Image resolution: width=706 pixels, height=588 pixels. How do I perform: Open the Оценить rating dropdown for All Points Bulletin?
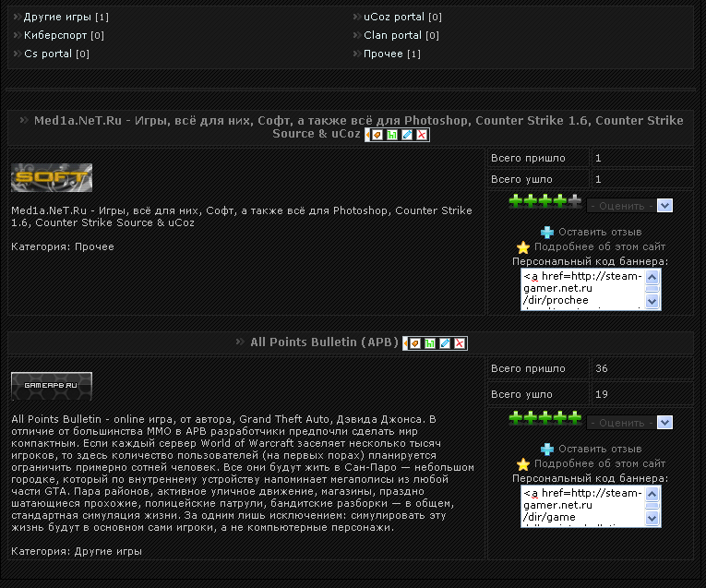pos(629,423)
